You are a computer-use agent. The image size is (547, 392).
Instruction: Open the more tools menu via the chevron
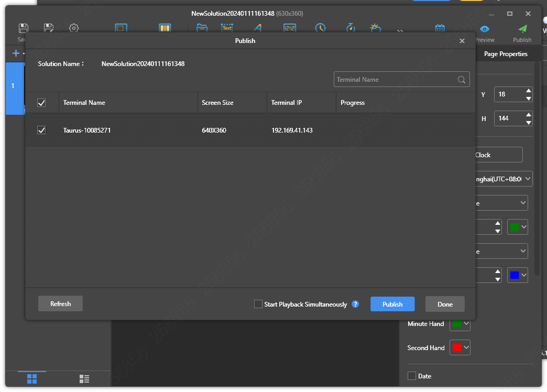click(400, 30)
